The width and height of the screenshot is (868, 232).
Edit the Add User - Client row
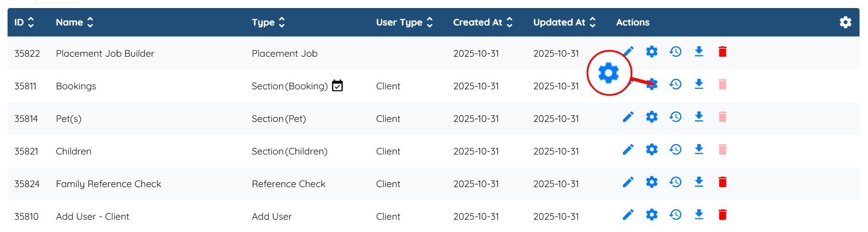[628, 215]
